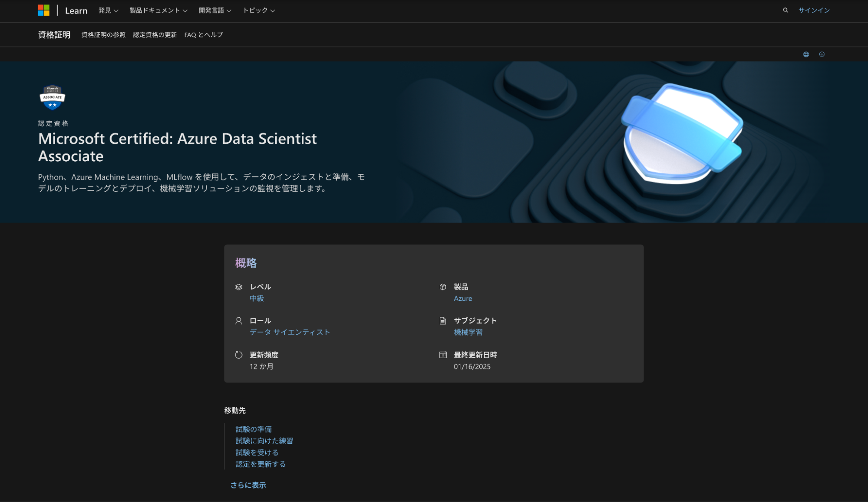Jump to 試験を受ける section

tap(257, 452)
